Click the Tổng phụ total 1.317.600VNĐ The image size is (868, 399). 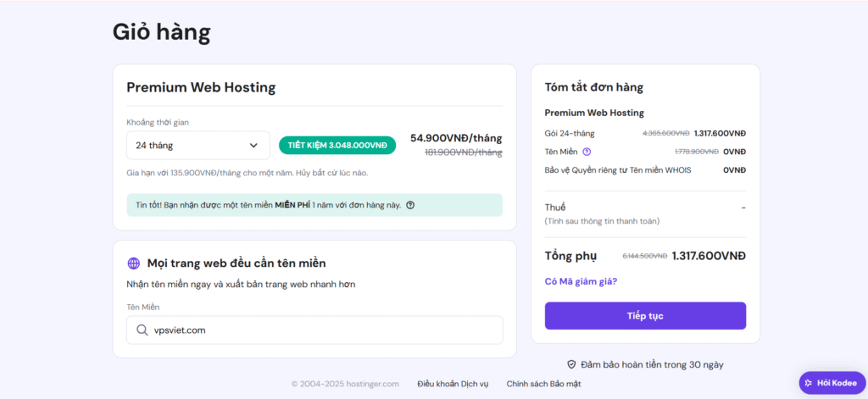pos(709,256)
